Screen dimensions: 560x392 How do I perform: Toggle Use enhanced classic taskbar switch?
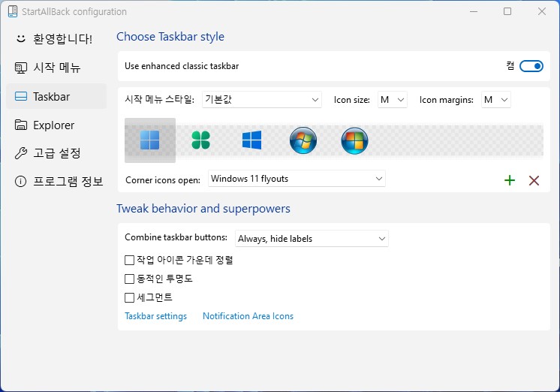point(531,66)
